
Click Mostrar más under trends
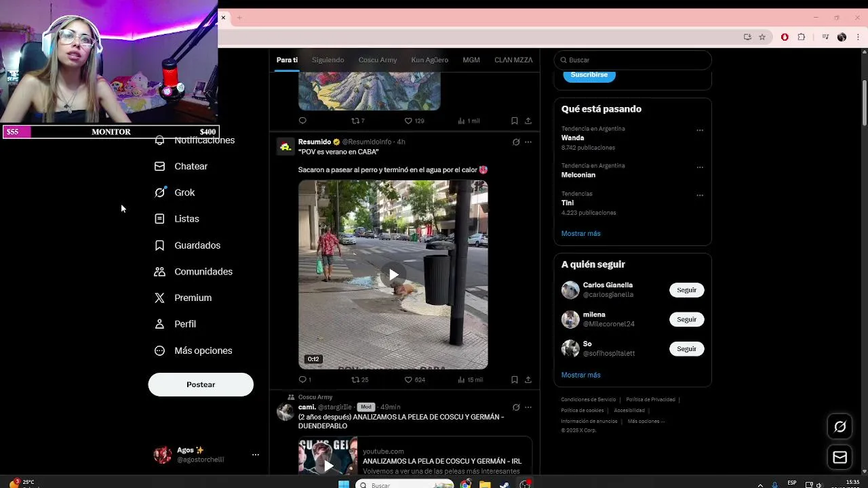(x=580, y=233)
